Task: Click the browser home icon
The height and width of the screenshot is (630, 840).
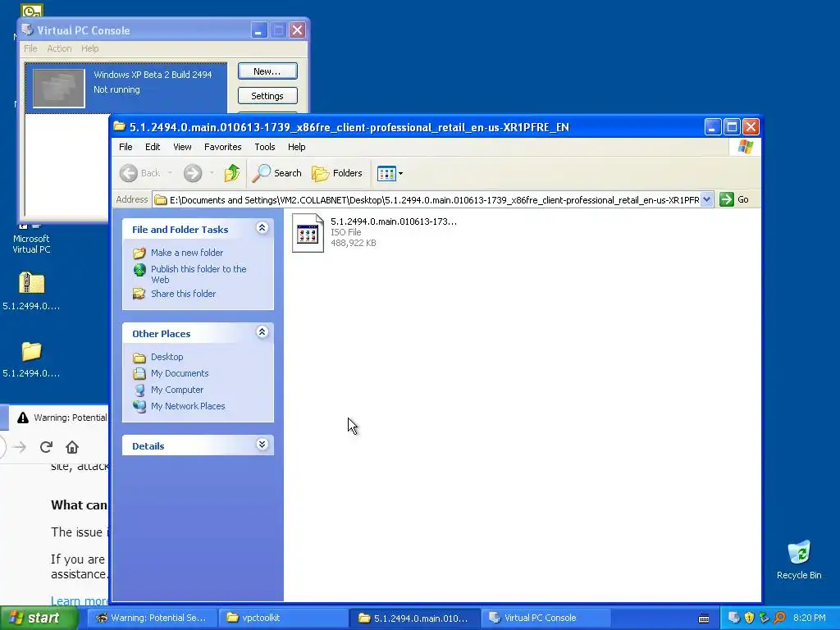Action: click(x=72, y=447)
